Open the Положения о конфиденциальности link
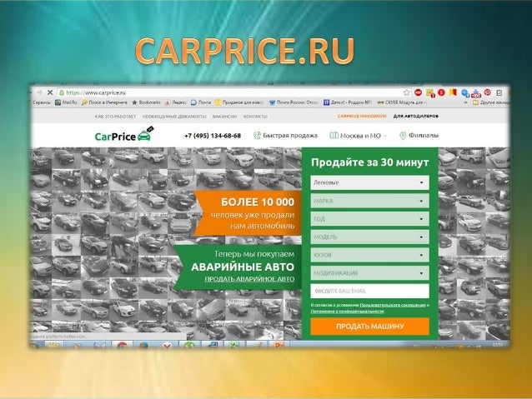Screen dimensions: 532x399 click(x=348, y=312)
